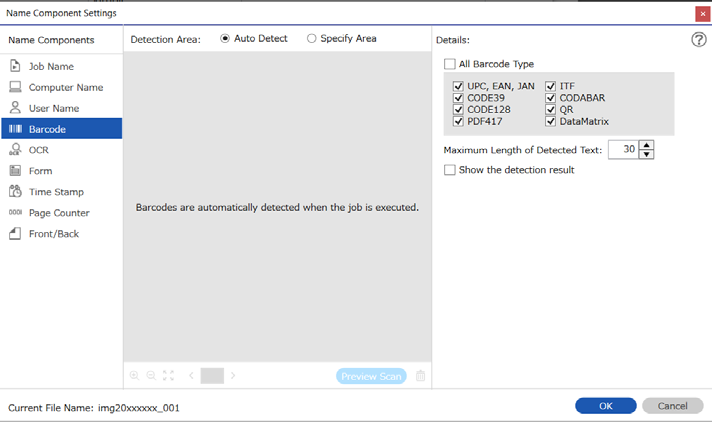Select the OCR component icon
The width and height of the screenshot is (712, 422).
15,149
